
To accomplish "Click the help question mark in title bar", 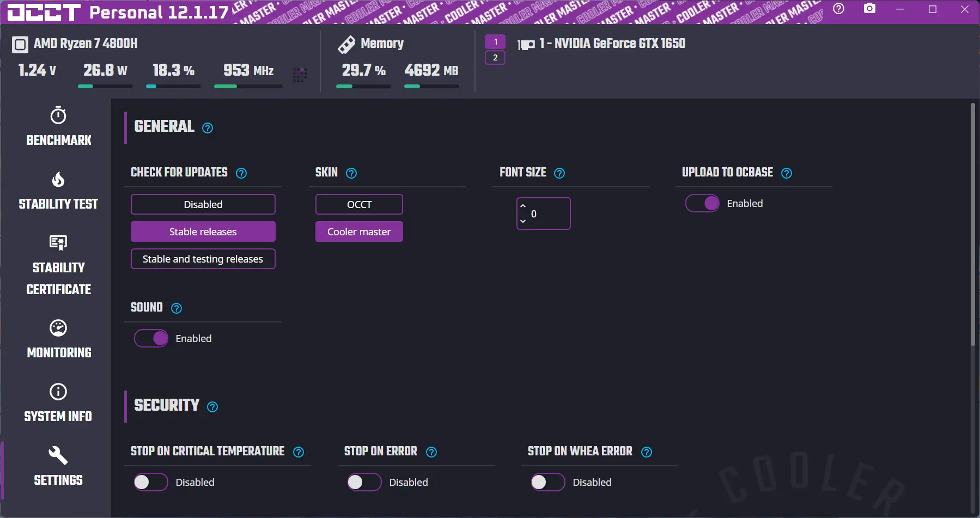I will pos(839,9).
